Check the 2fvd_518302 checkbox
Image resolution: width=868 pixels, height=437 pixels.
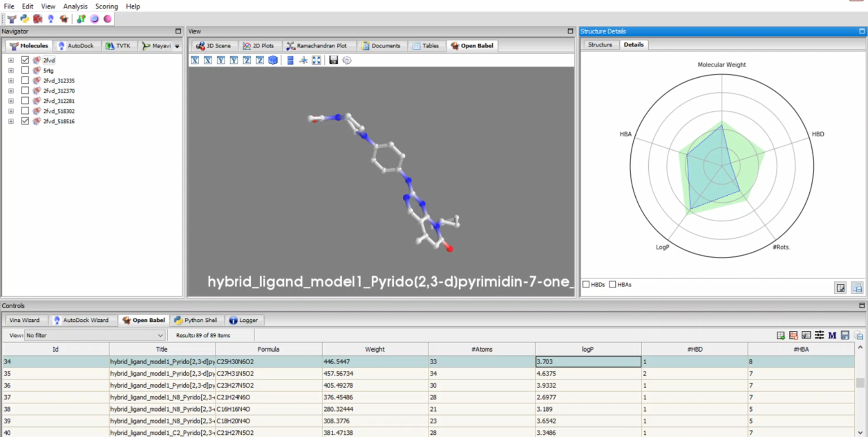[25, 111]
